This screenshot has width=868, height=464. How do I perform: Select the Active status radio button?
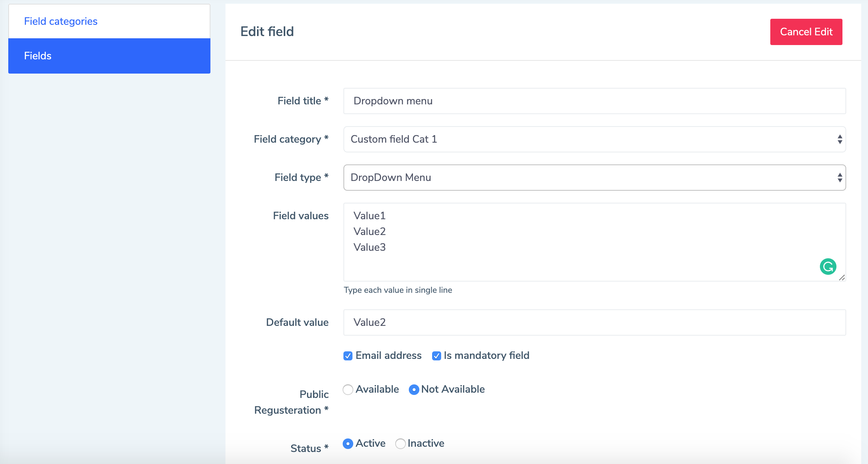(x=348, y=444)
